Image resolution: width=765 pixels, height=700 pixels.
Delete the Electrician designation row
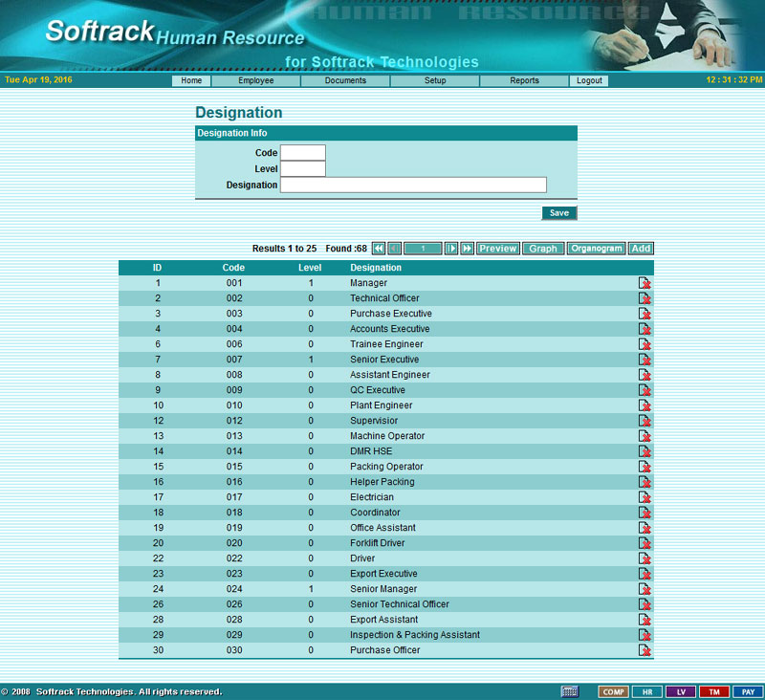click(x=645, y=497)
